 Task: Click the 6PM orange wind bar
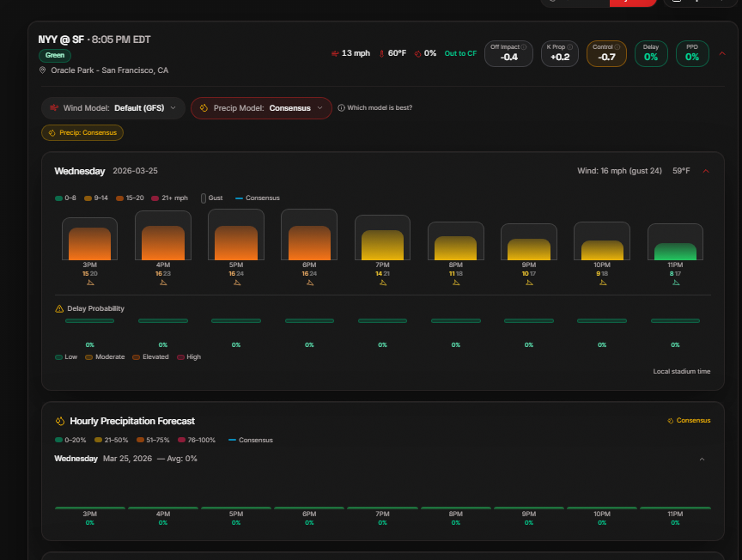pos(309,243)
